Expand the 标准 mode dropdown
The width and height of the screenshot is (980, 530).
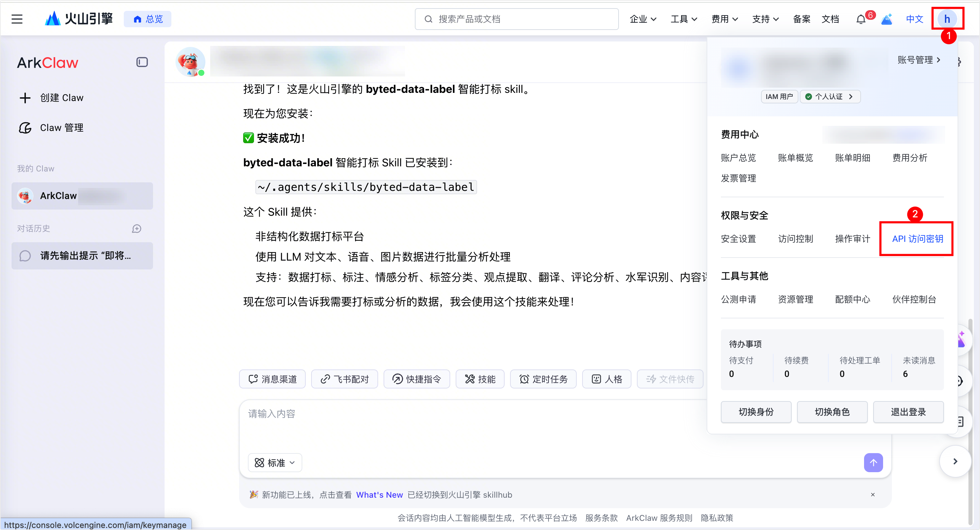pos(275,463)
